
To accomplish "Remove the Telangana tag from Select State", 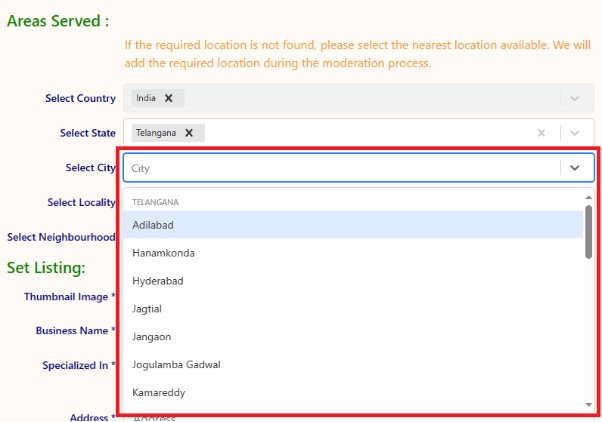I will tap(189, 132).
